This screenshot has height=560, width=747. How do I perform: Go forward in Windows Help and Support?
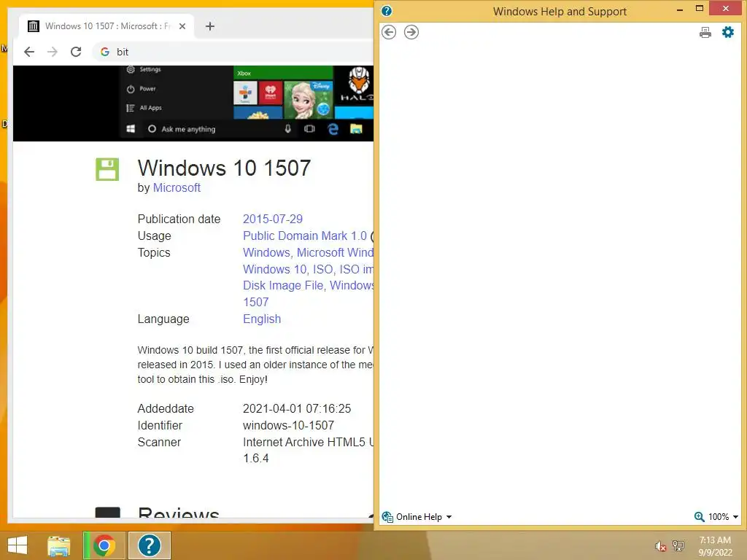click(x=411, y=32)
